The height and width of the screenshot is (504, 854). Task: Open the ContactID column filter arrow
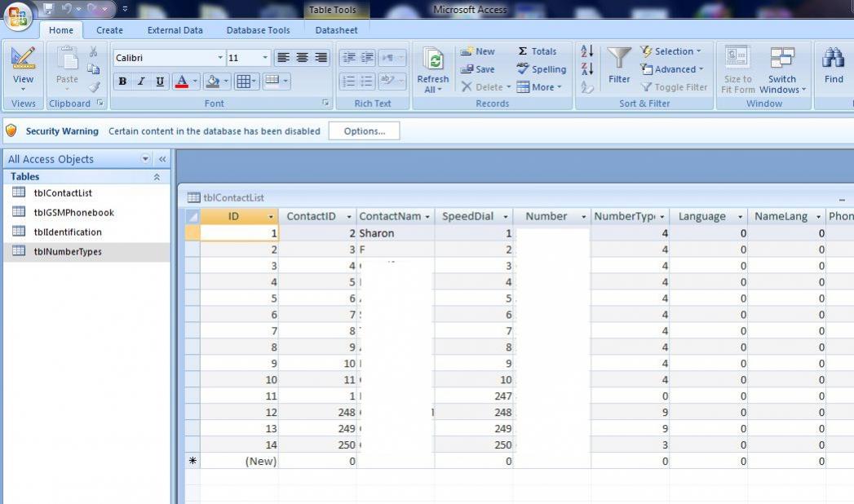349,217
